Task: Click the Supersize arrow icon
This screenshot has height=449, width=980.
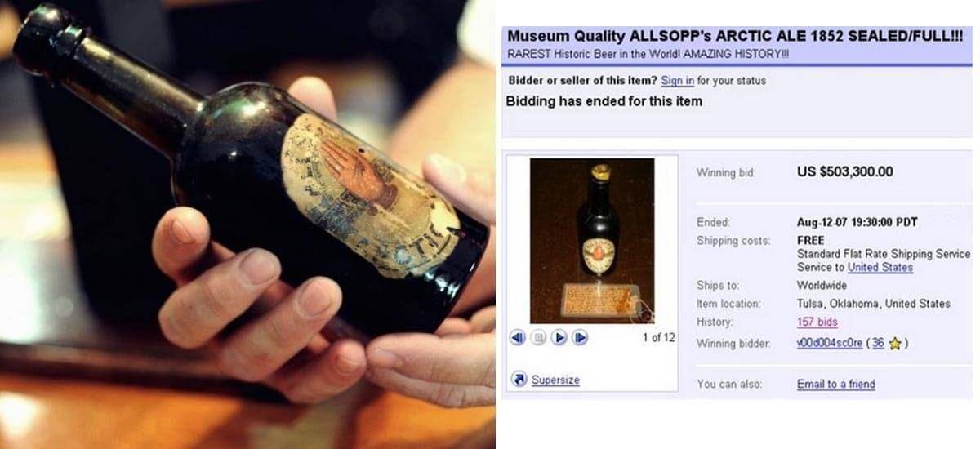Action: (x=519, y=379)
